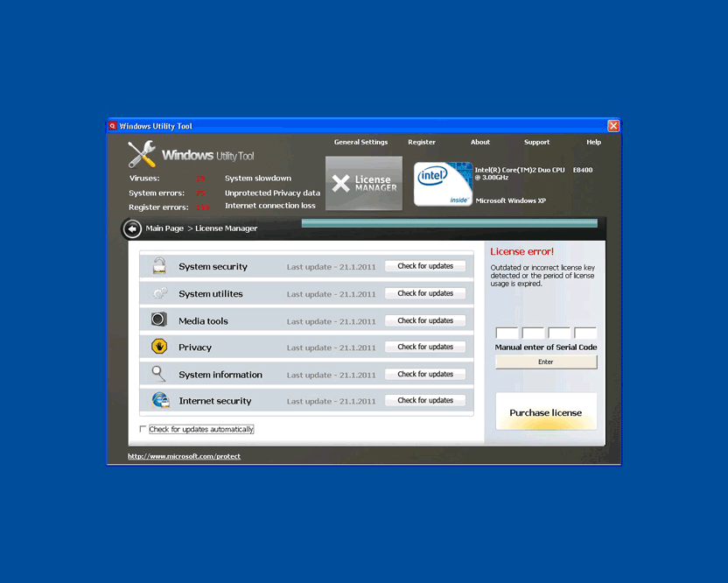The image size is (728, 583).
Task: Open the microsoft.com/protect link
Action: pyautogui.click(x=184, y=456)
